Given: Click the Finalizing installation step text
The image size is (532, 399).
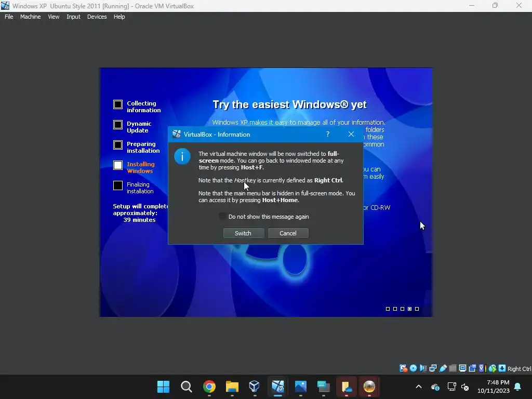Looking at the screenshot, I should tap(140, 188).
